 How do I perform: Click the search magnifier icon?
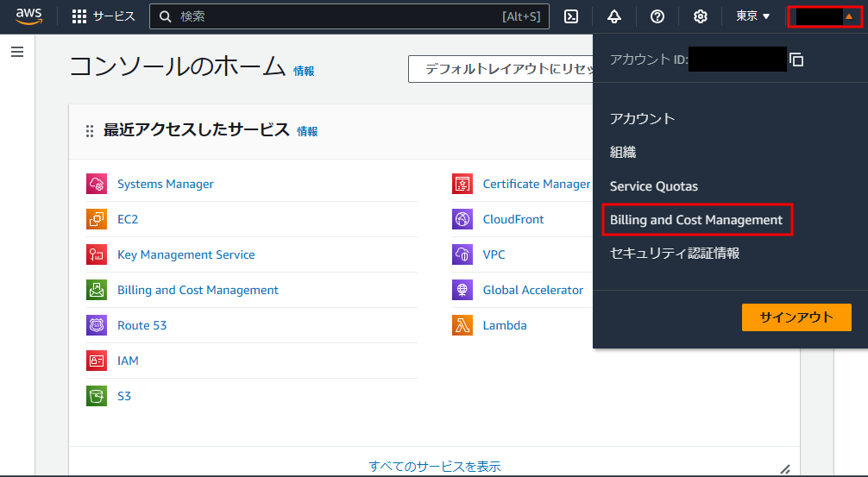click(165, 16)
